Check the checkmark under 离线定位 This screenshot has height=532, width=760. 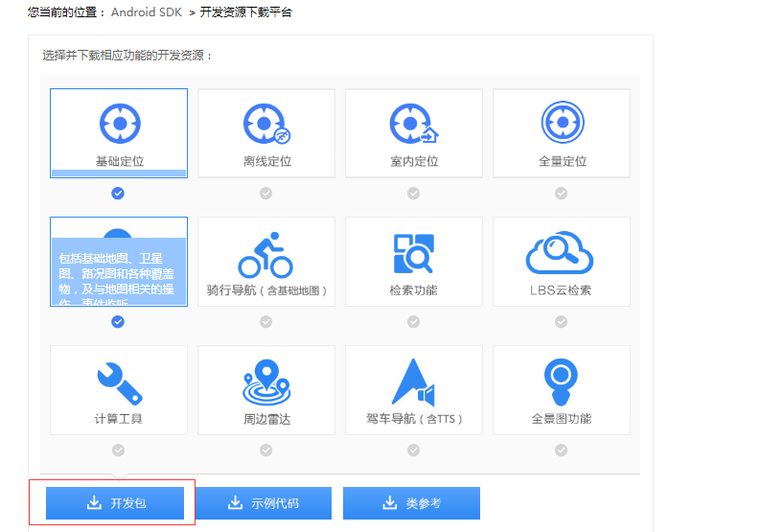[x=265, y=194]
